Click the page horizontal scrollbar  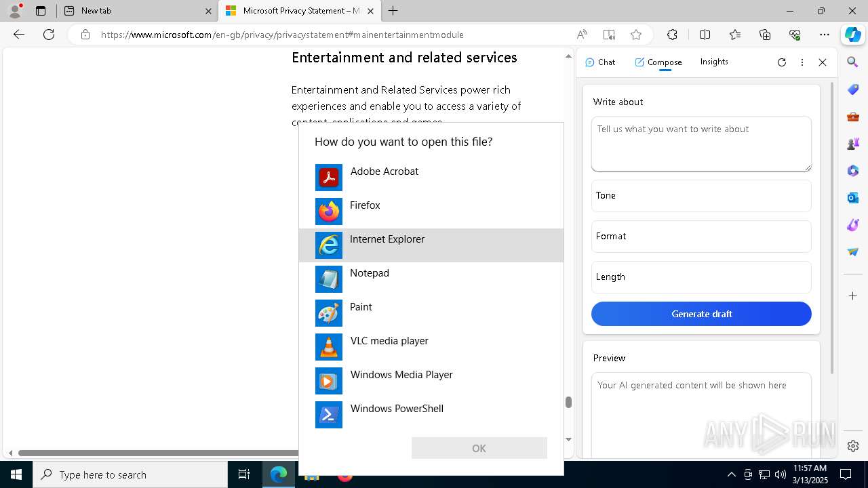(158, 453)
